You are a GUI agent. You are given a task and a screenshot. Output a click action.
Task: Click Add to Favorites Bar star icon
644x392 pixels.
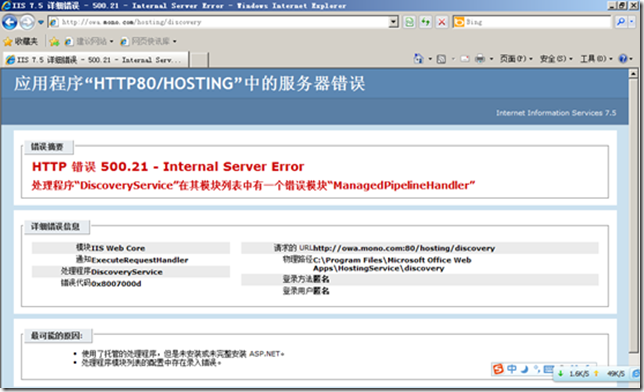[x=54, y=42]
